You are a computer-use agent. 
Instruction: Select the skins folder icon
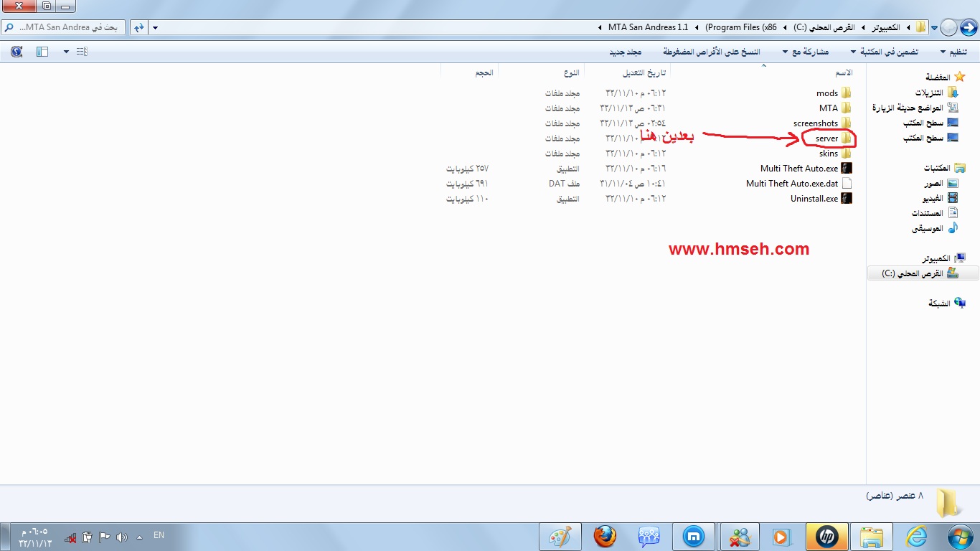(847, 154)
